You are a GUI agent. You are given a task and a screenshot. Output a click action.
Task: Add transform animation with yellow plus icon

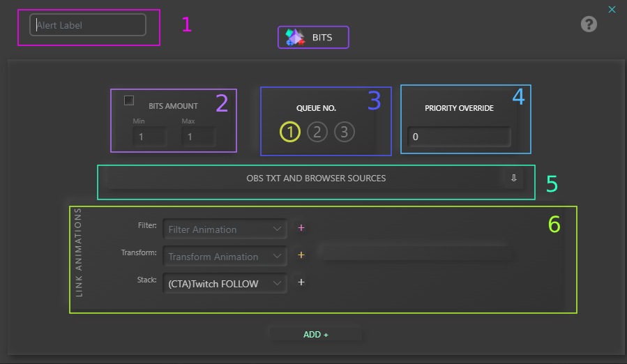coord(301,255)
